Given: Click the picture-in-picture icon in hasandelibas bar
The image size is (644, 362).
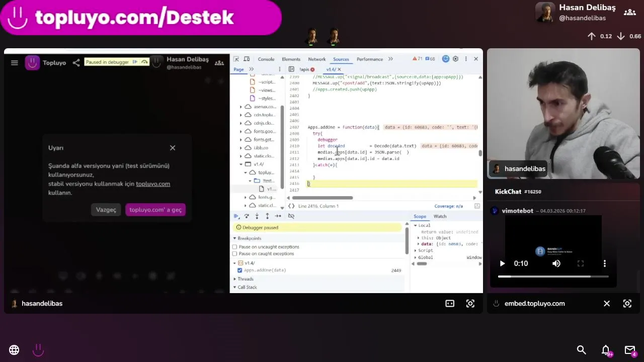Looking at the screenshot, I should point(450,304).
